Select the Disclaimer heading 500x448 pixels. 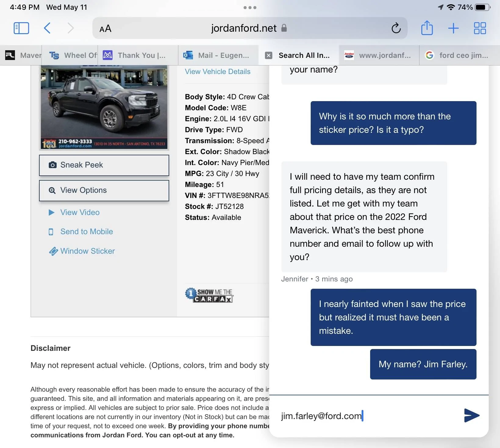(50, 348)
